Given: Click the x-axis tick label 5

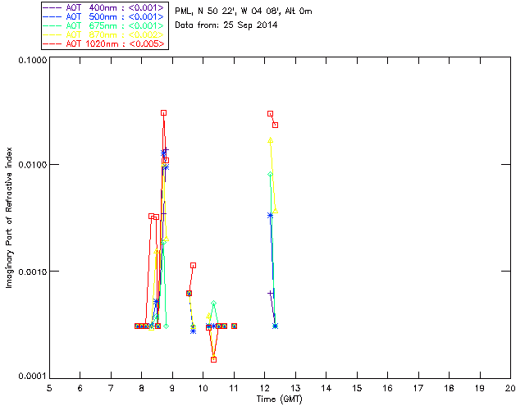Looking at the screenshot, I should 49,388.
